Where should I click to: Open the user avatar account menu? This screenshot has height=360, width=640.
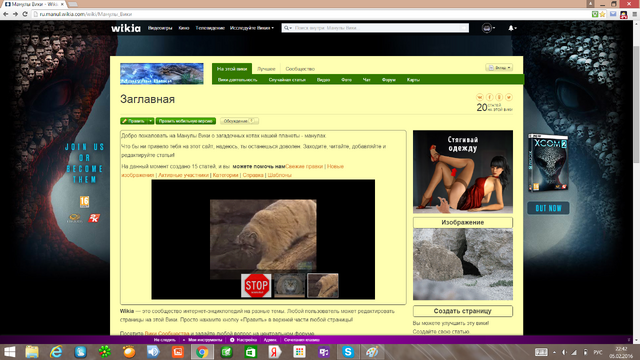coord(488,28)
